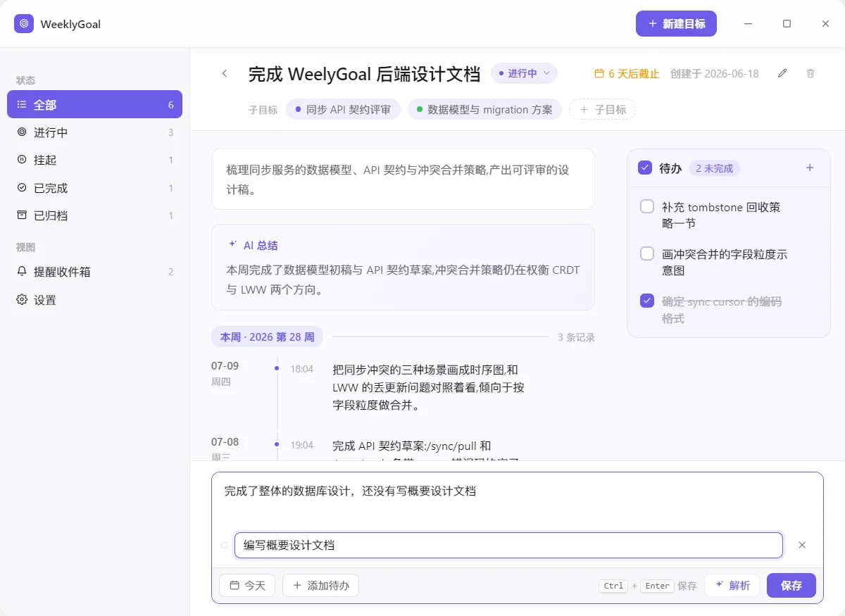Click the 3 条记录 count text
The width and height of the screenshot is (845, 616).
pos(576,337)
